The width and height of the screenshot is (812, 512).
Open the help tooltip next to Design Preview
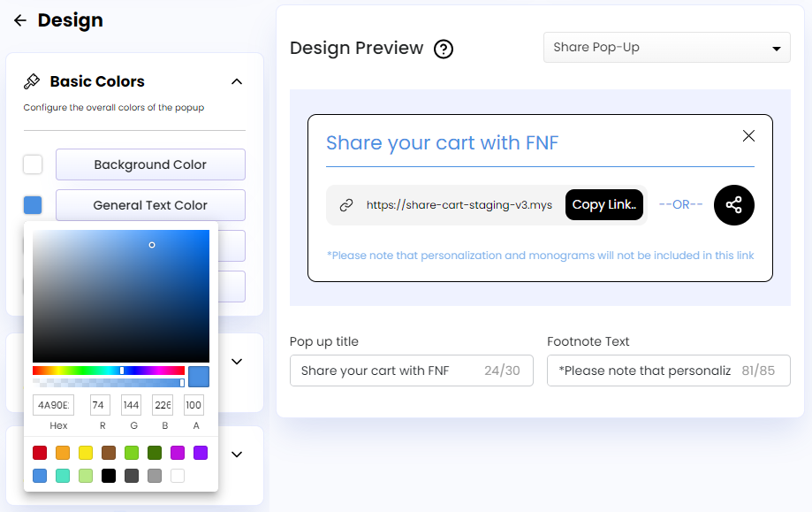[443, 50]
